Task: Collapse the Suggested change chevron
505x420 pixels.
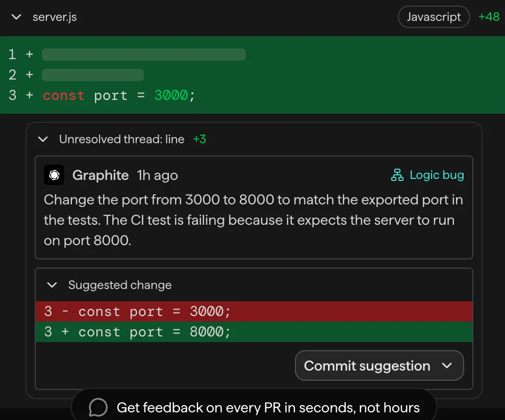Action: [52, 285]
